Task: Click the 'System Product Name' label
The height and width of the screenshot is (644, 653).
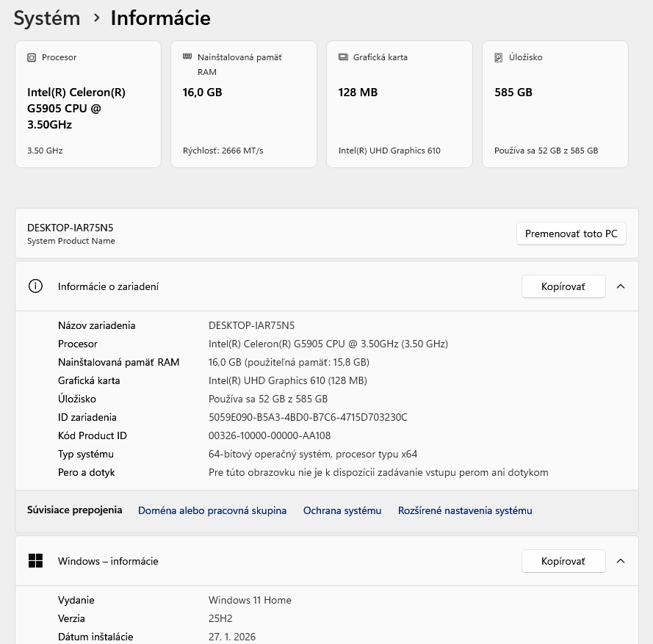Action: point(71,241)
